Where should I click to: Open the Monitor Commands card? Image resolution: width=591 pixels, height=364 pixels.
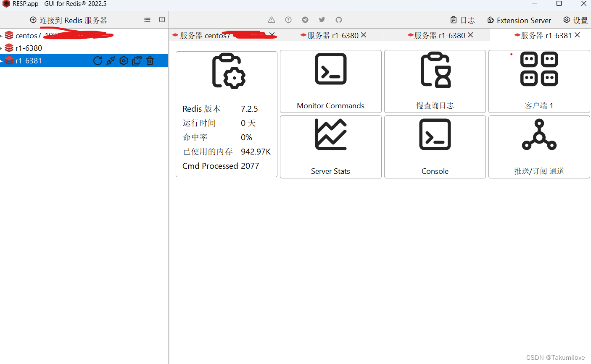click(331, 81)
